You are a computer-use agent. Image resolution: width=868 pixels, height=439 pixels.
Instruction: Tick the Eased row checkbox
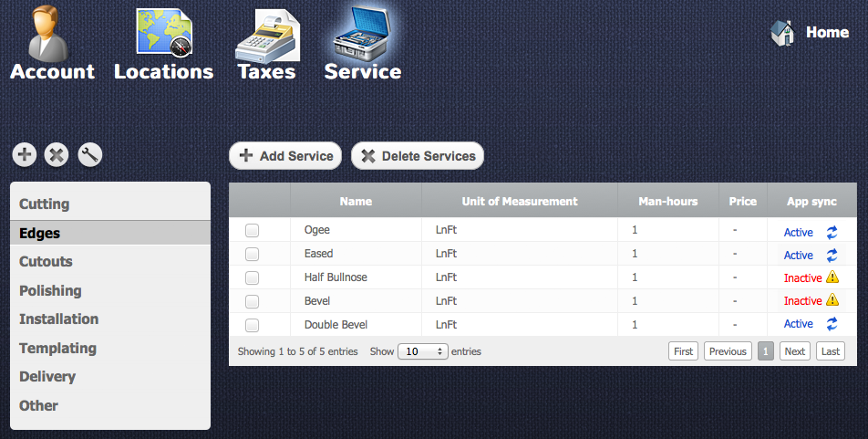tap(252, 254)
